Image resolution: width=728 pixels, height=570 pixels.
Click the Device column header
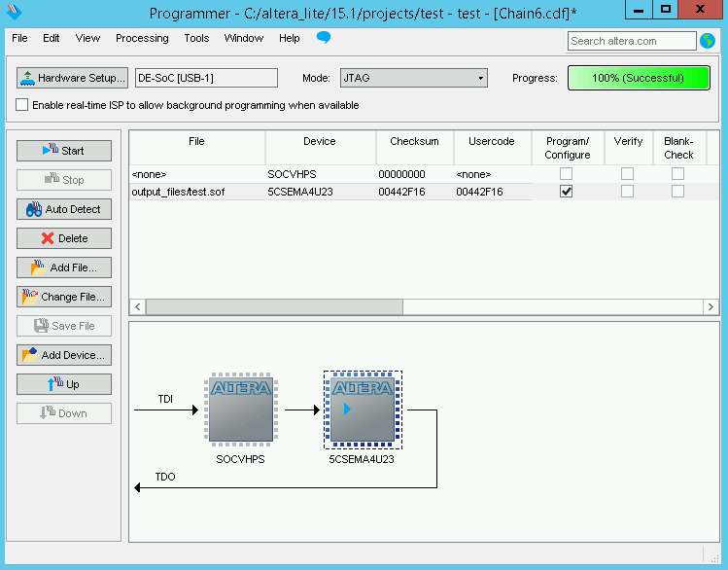[320, 148]
